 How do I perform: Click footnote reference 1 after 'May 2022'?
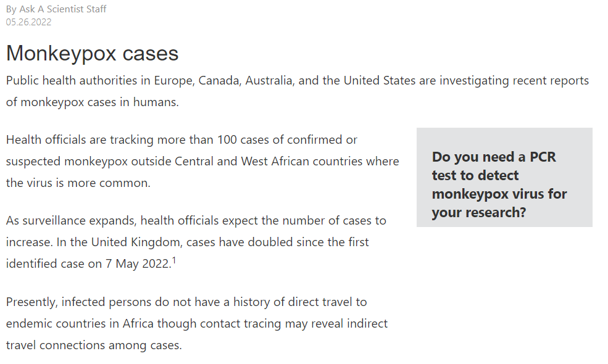tap(174, 260)
